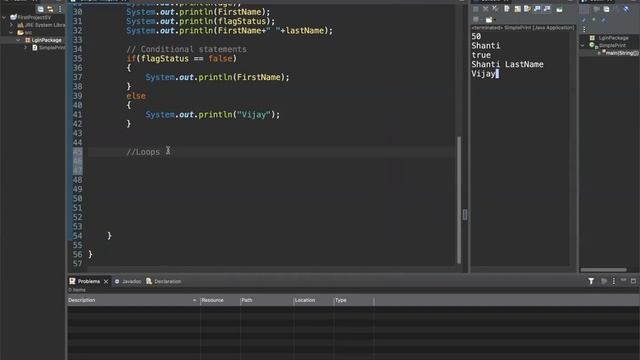
Task: Sort by Resource column header
Action: pos(220,300)
